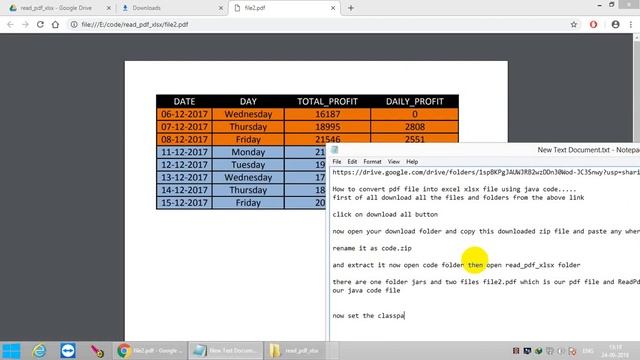Image resolution: width=640 pixels, height=360 pixels.
Task: Open Notepad Help menu
Action: (x=412, y=162)
